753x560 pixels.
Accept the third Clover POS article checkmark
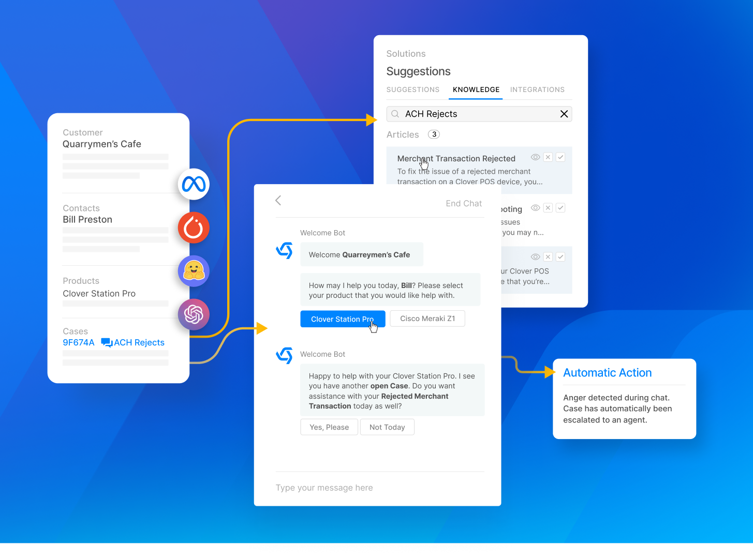click(x=560, y=257)
